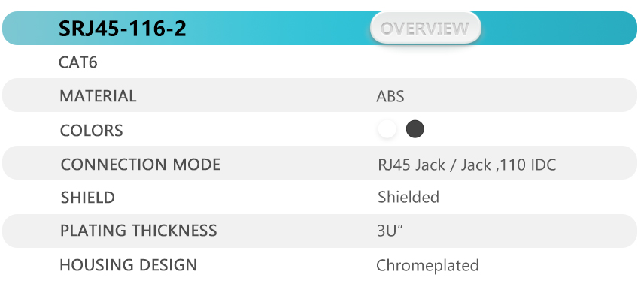Click the OVERVIEW button

426,28
